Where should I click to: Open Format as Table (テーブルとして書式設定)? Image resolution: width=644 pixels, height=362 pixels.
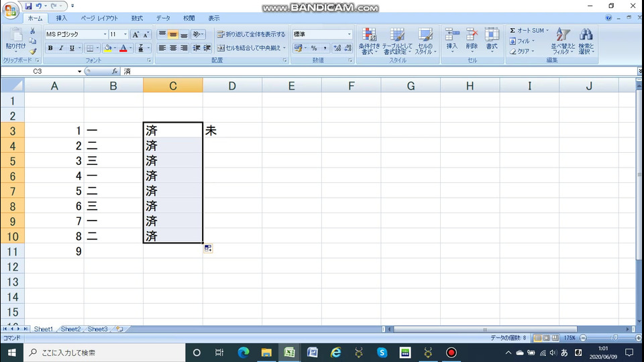pos(397,41)
